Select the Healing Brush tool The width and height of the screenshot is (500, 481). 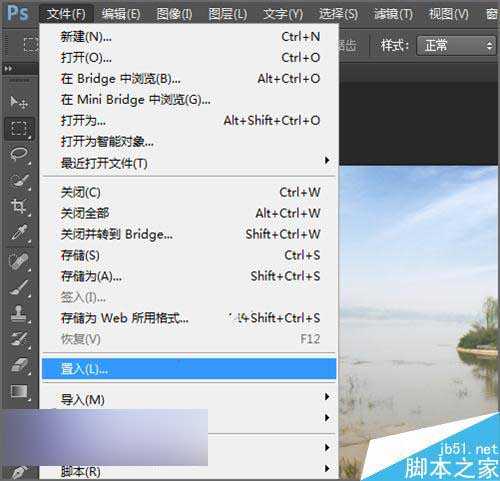(x=19, y=261)
